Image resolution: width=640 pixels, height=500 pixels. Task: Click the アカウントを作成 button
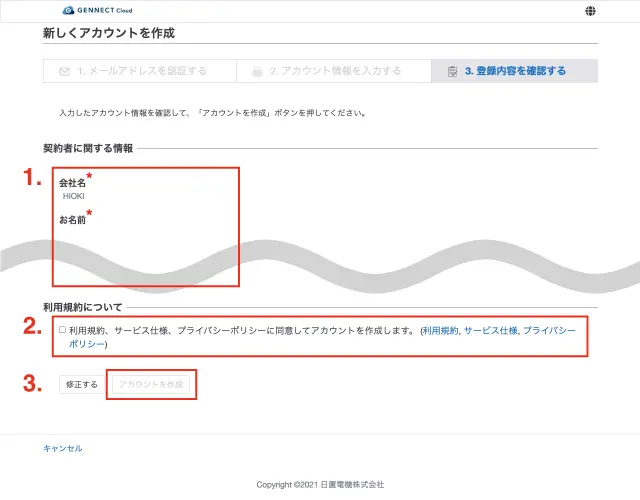[x=151, y=384]
